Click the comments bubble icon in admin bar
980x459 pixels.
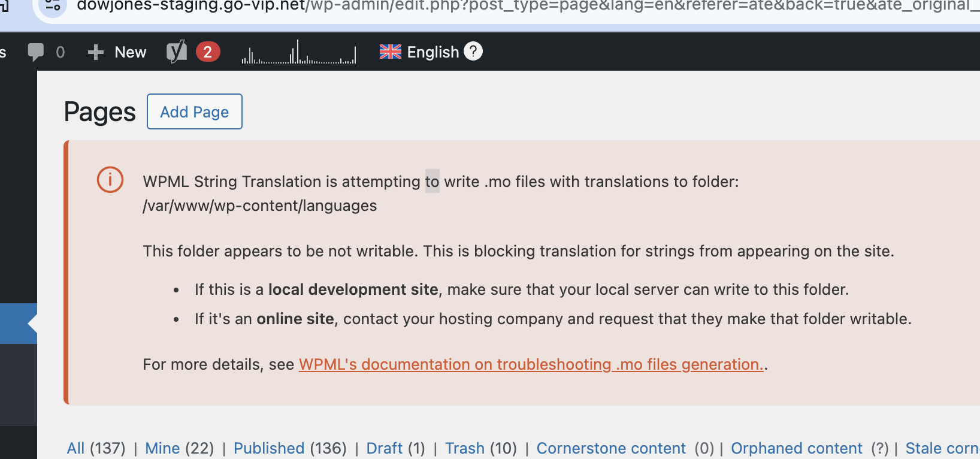[36, 52]
